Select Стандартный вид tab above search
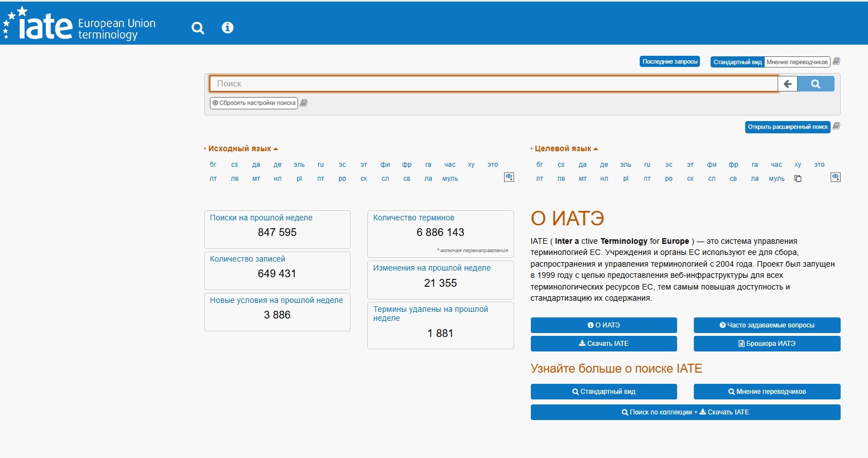The image size is (868, 458). click(x=737, y=62)
